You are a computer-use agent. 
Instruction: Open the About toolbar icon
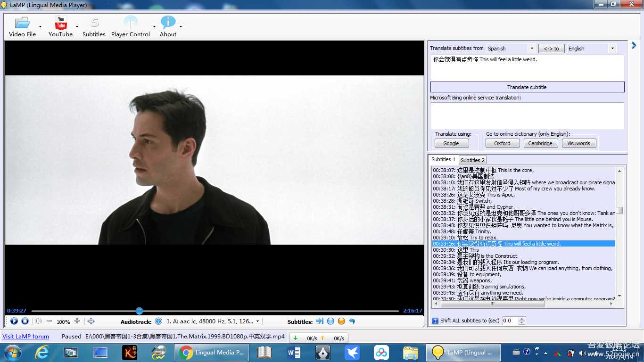[168, 26]
